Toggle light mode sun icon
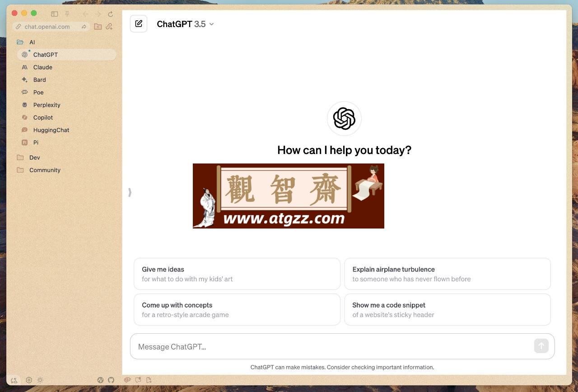578x392 pixels. 40,380
